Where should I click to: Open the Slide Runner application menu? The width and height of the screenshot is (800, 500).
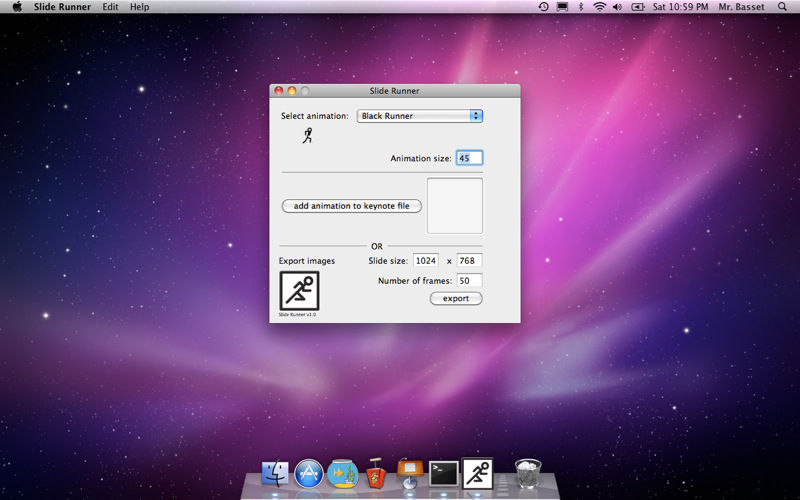[62, 7]
